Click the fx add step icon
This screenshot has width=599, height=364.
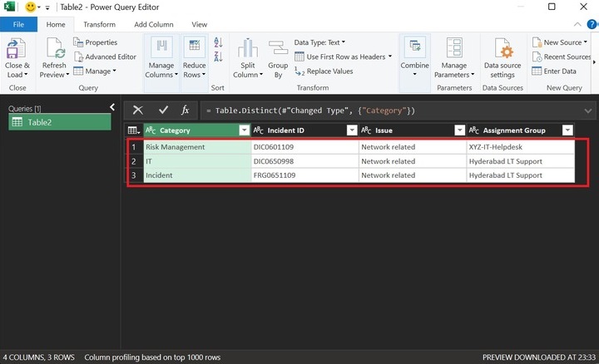pos(186,111)
